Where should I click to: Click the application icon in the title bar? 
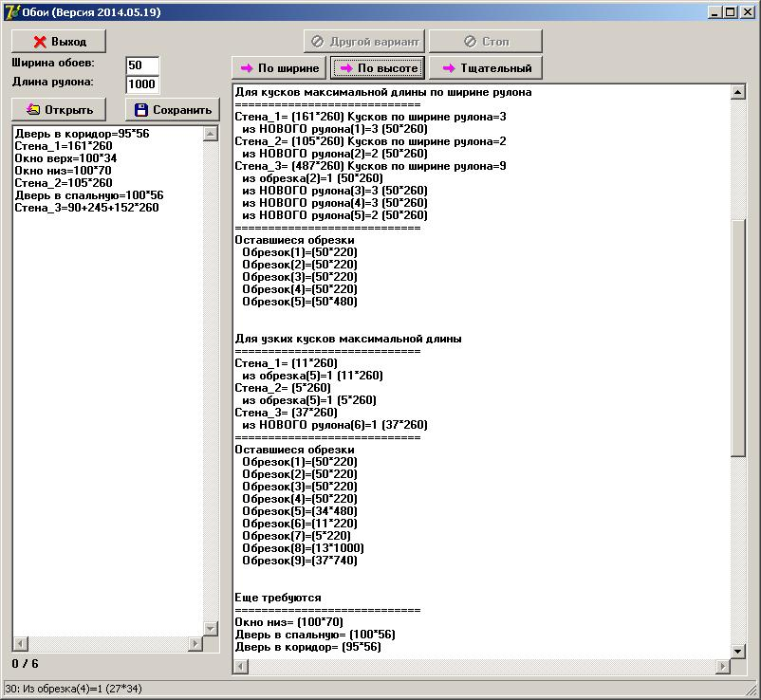coord(11,11)
